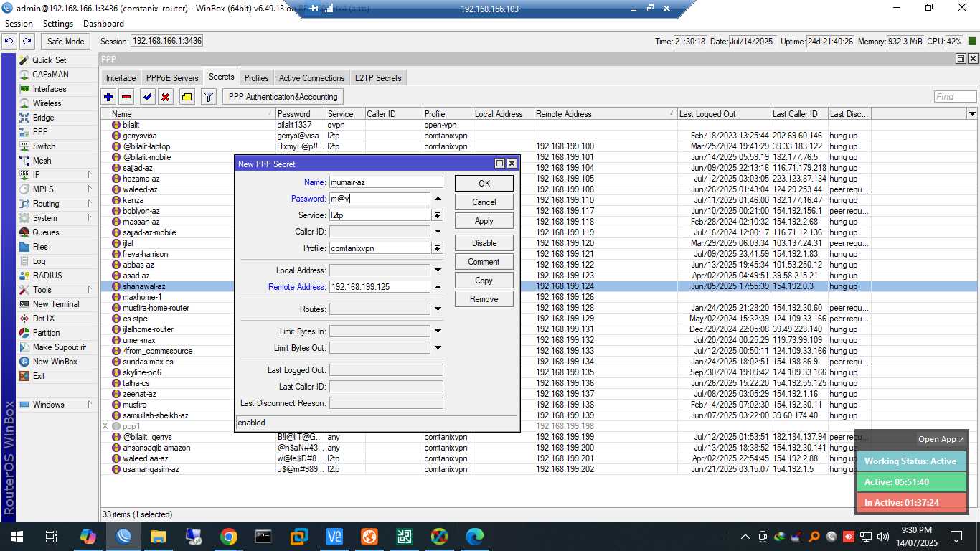Image resolution: width=980 pixels, height=551 pixels.
Task: Open PPP Authentication&Accounting
Action: pyautogui.click(x=283, y=97)
